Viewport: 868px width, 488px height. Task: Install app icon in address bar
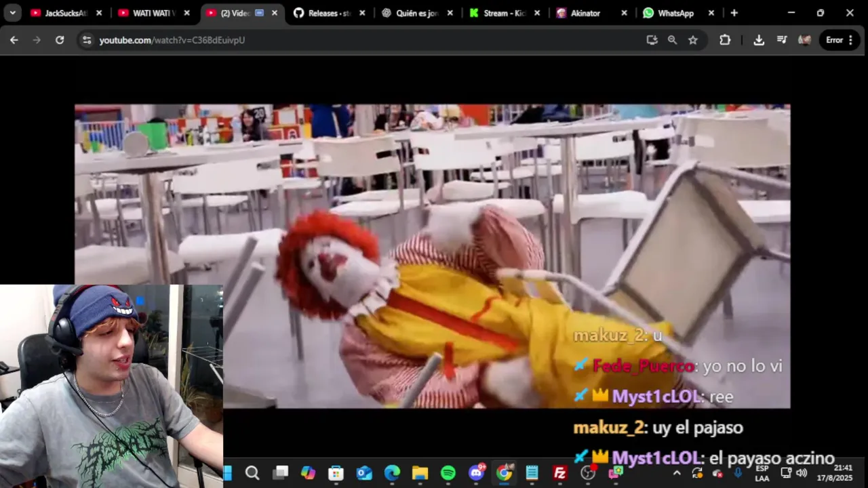pos(652,40)
